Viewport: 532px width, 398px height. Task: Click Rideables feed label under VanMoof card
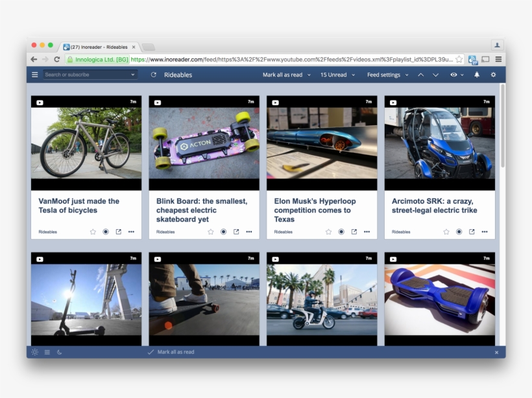[x=47, y=232]
